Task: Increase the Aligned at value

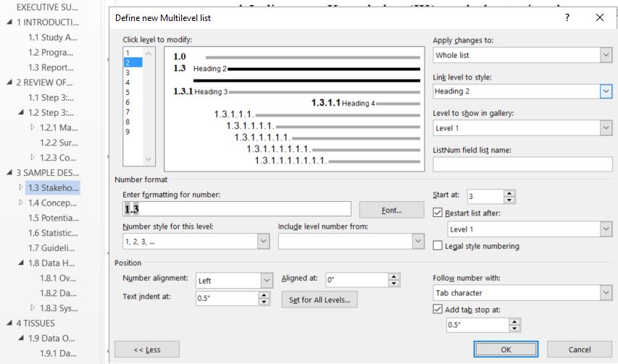Action: tap(393, 276)
